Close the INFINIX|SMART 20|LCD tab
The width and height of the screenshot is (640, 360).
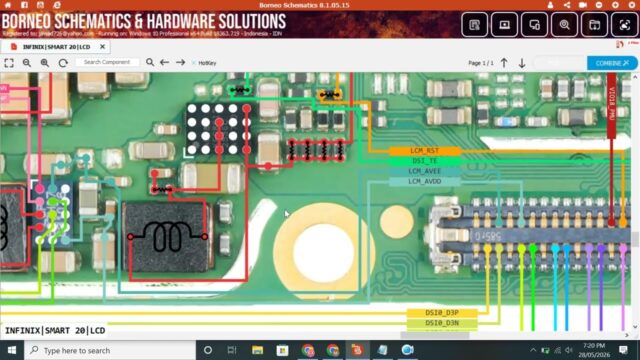[x=102, y=47]
